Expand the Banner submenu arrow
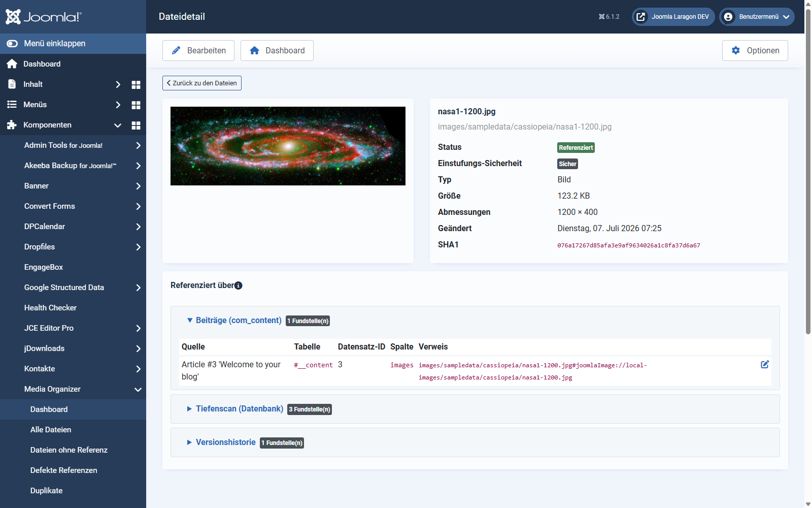Viewport: 812px width, 508px height. click(x=138, y=186)
